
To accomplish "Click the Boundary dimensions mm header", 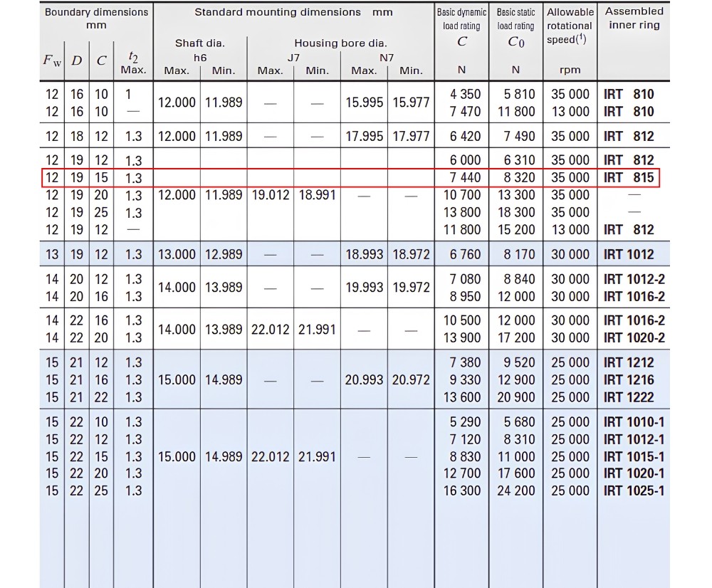I will 96,19.
